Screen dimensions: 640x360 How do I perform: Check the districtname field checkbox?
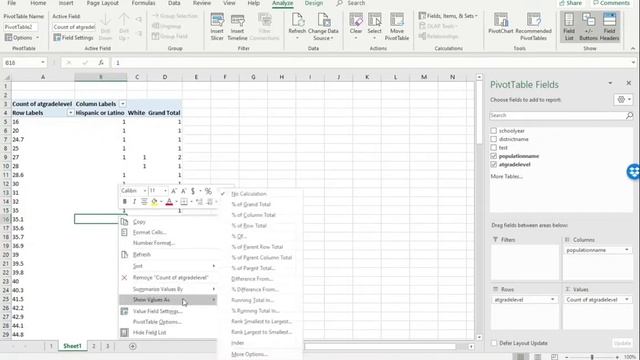493,139
